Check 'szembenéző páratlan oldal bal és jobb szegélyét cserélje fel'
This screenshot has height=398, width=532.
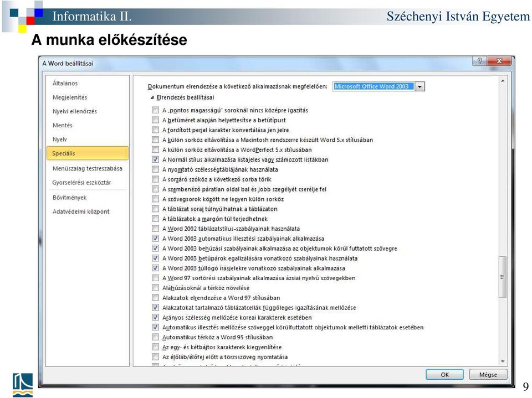click(155, 189)
